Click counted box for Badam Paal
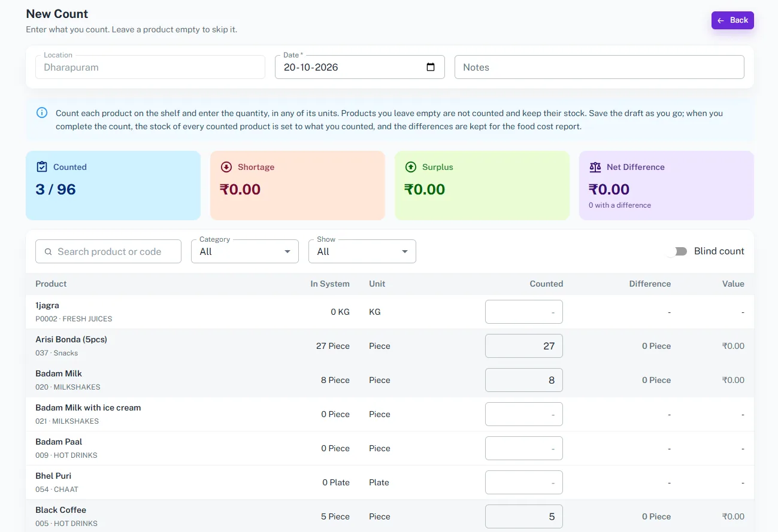This screenshot has height=532, width=778. tap(524, 448)
